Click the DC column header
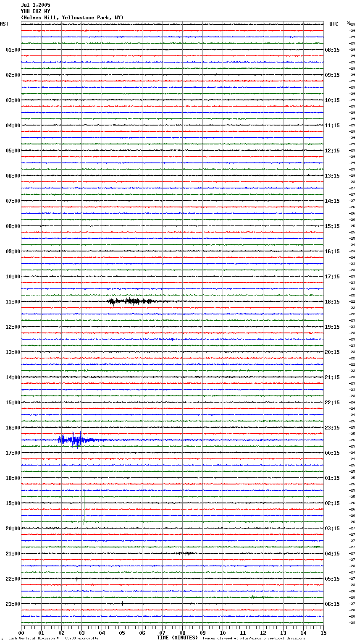 349,23
